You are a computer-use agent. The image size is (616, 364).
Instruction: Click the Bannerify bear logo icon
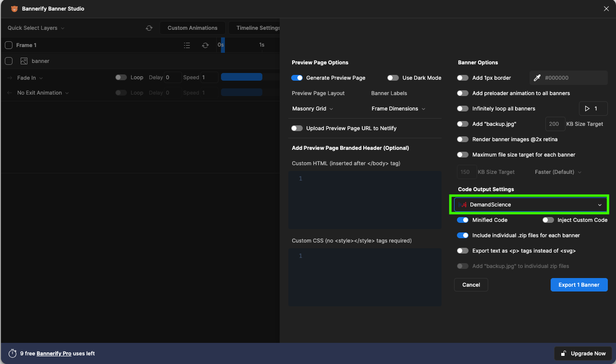pos(14,9)
